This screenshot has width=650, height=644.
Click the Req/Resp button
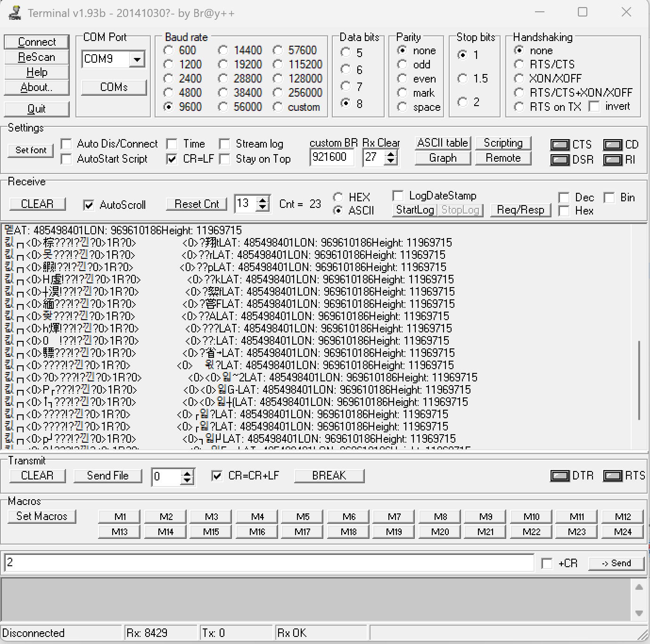click(520, 210)
